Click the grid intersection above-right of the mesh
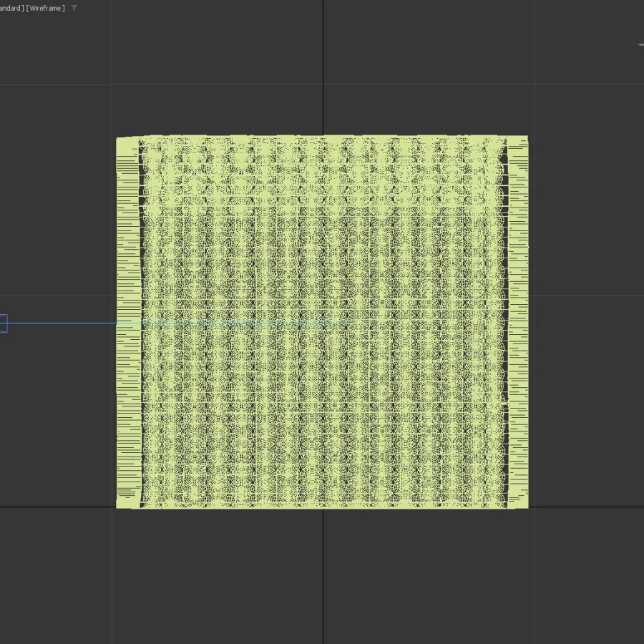Viewport: 644px width, 644px height. point(534,84)
